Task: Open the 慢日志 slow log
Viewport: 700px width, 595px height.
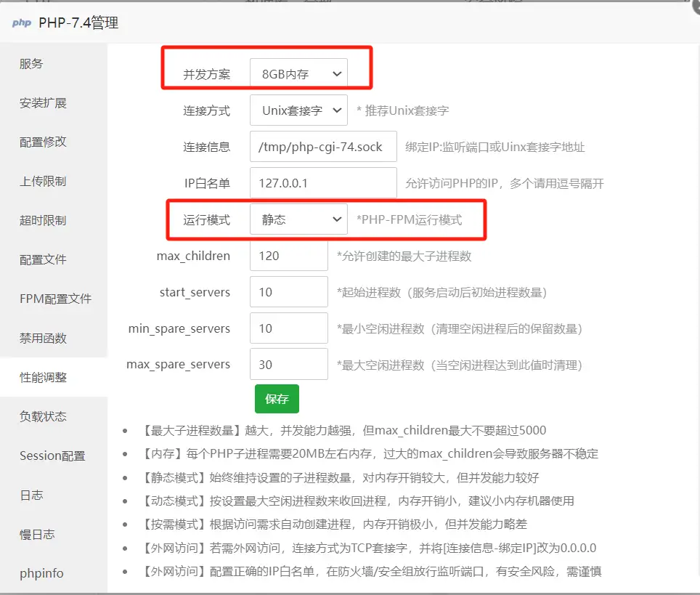Action: click(x=36, y=534)
